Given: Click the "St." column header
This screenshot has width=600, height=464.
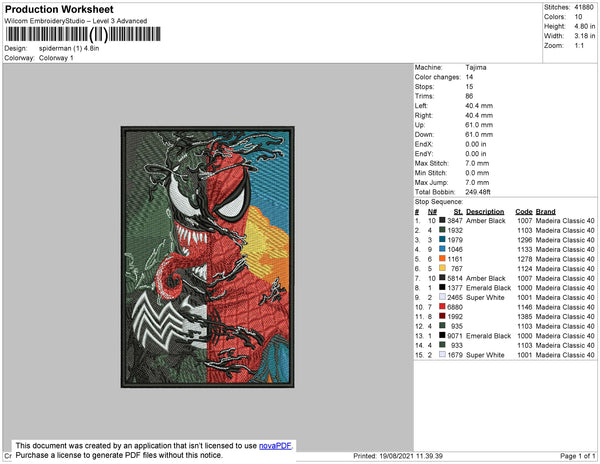Looking at the screenshot, I should pos(458,212).
